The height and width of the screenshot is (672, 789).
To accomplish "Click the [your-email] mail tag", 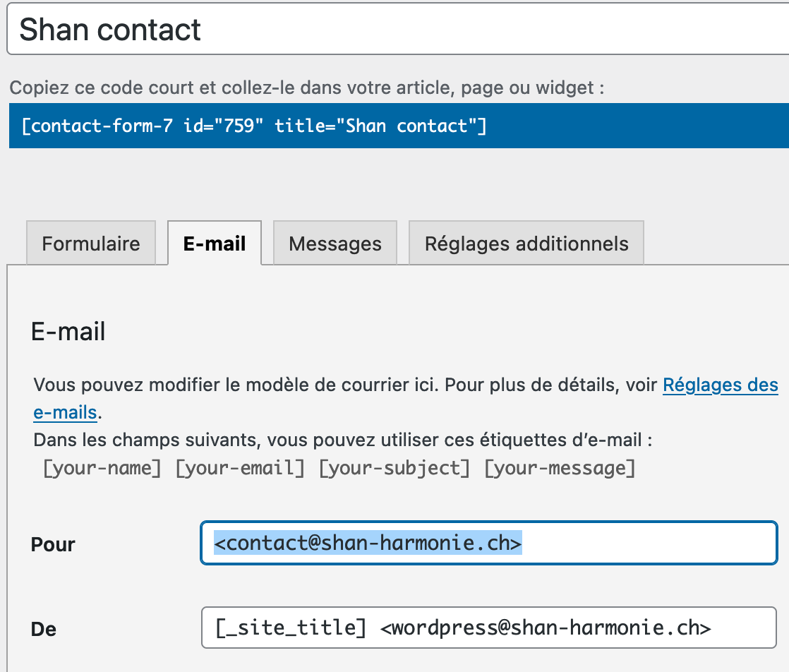I will (x=240, y=468).
